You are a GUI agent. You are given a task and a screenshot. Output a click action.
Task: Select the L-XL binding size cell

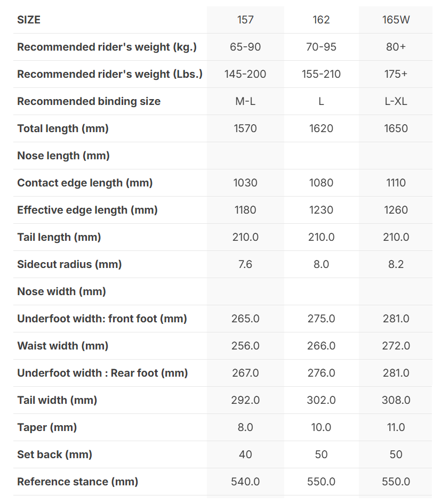[x=396, y=101]
